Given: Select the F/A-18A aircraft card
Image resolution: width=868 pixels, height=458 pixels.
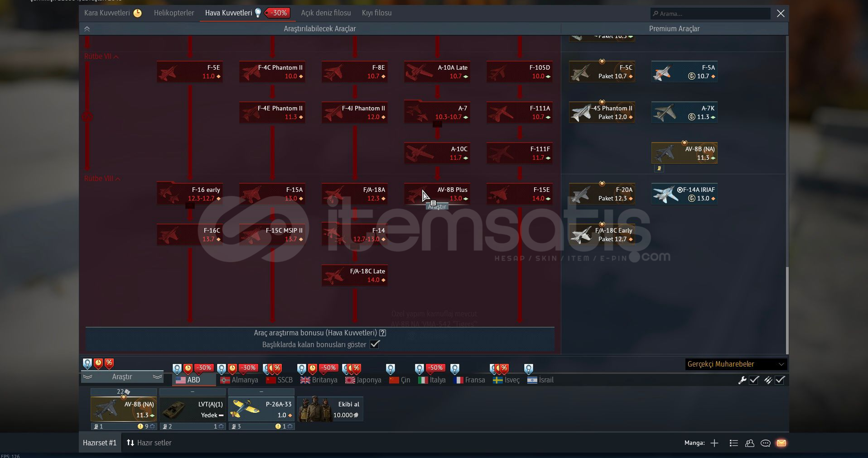Looking at the screenshot, I should coord(355,194).
